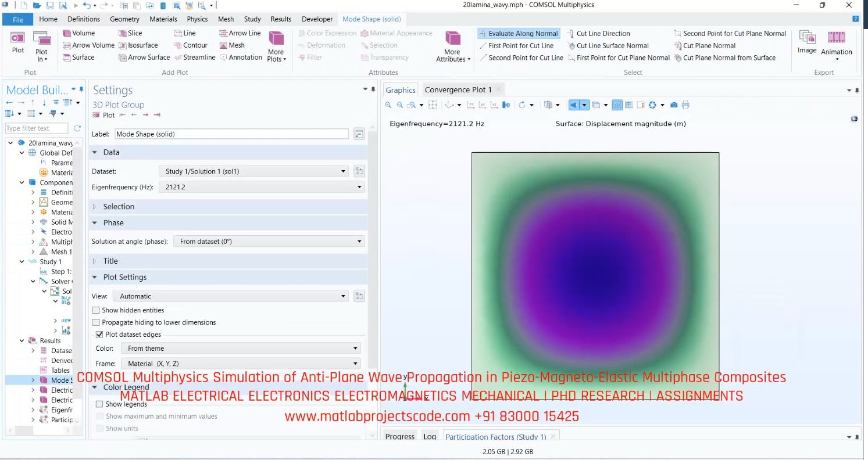Uncheck Plot dataset edges
Screen dimensions: 868x460
99,335
